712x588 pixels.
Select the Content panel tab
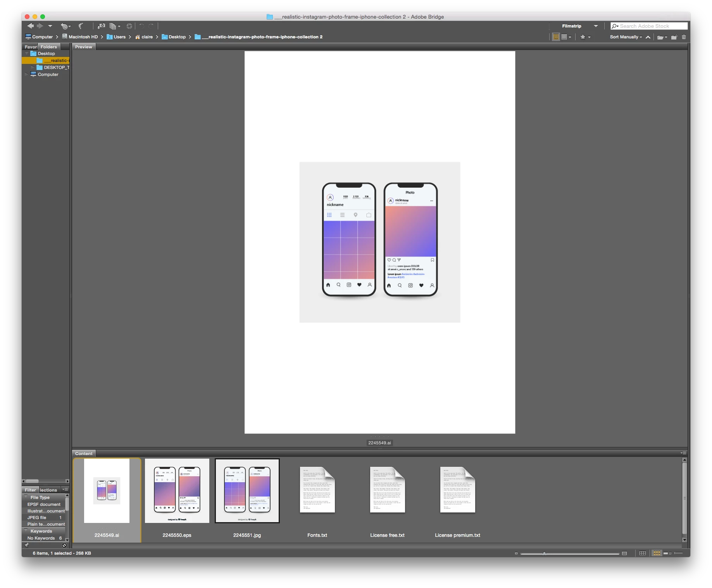pos(84,453)
